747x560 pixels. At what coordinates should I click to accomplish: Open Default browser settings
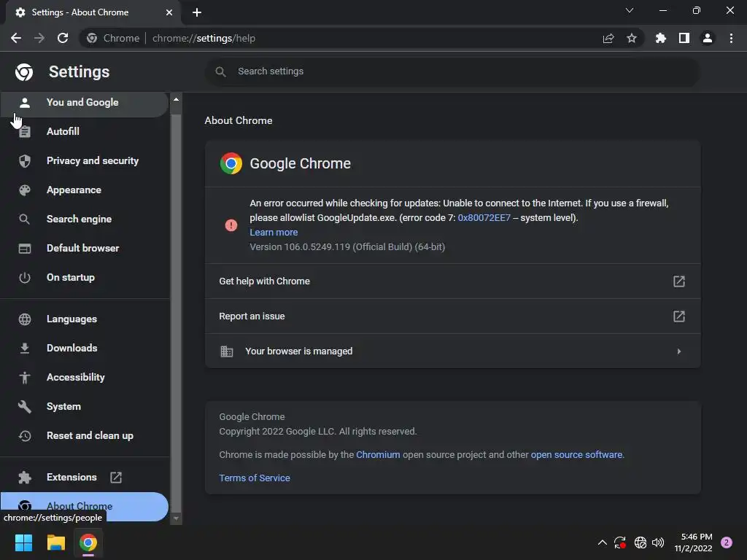pyautogui.click(x=84, y=248)
